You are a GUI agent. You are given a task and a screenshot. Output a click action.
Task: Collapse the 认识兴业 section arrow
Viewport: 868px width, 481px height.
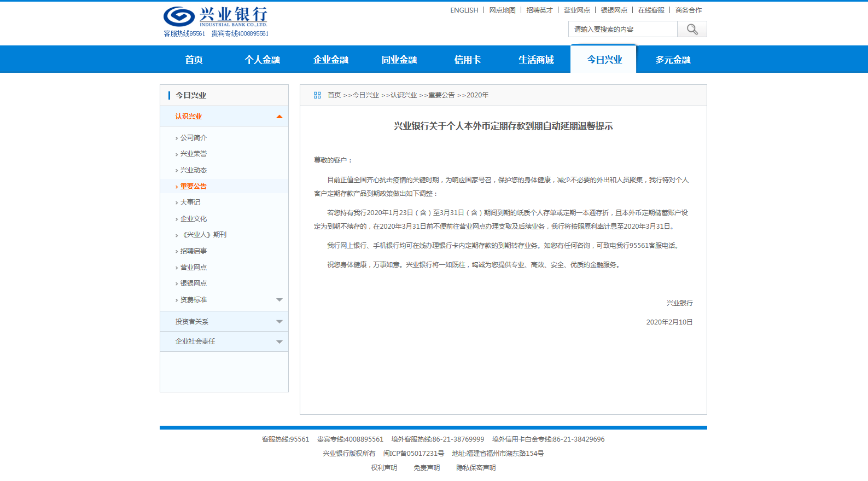(279, 117)
